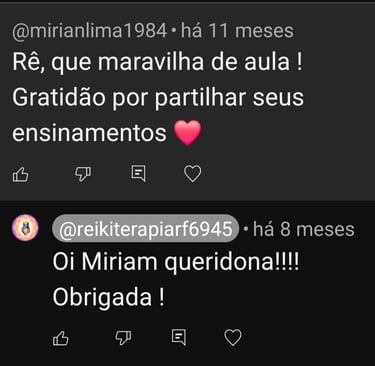
Task: Click the 'há 8 meses' timestamp
Action: (x=304, y=229)
